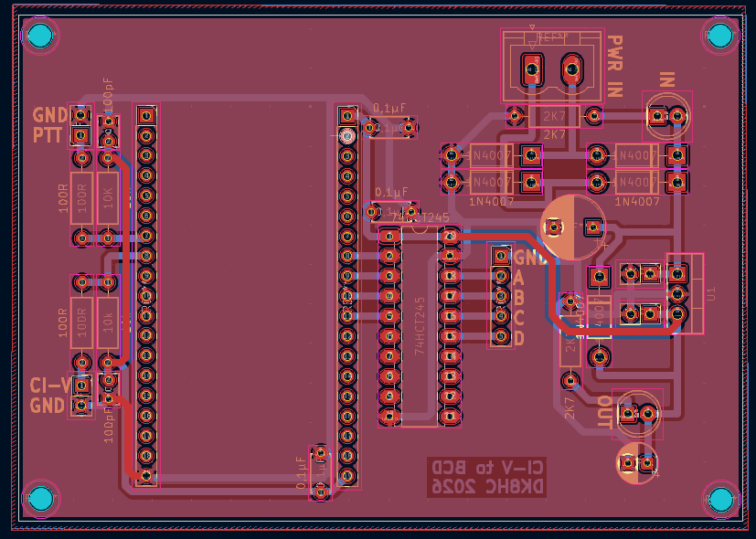Select the bottom-right cyan mounting hole
Image resolution: width=756 pixels, height=539 pixels.
tap(721, 499)
